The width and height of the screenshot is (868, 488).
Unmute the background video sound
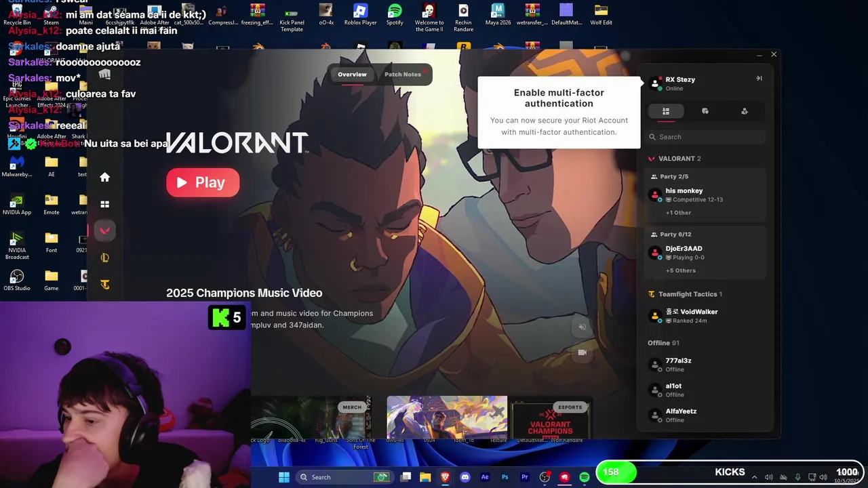click(x=582, y=327)
